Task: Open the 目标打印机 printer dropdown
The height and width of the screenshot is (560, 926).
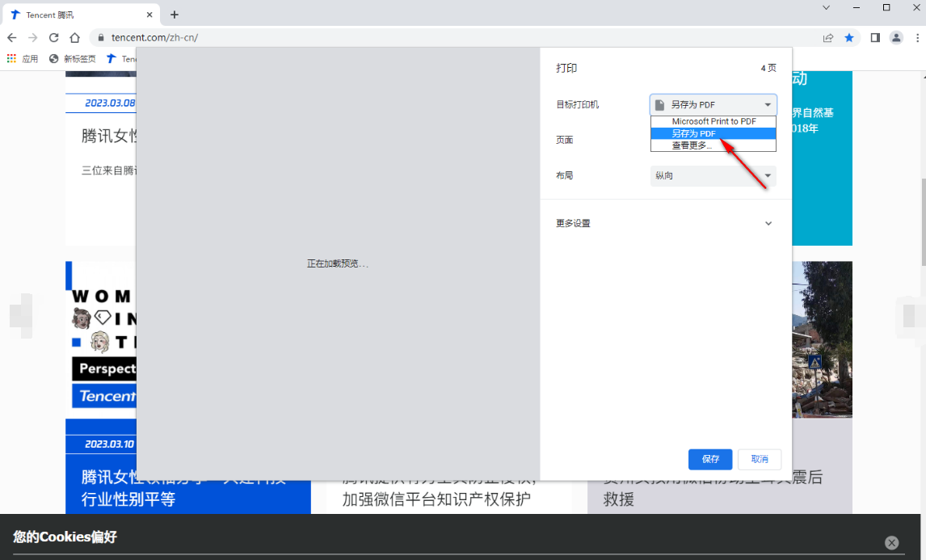Action: [712, 104]
